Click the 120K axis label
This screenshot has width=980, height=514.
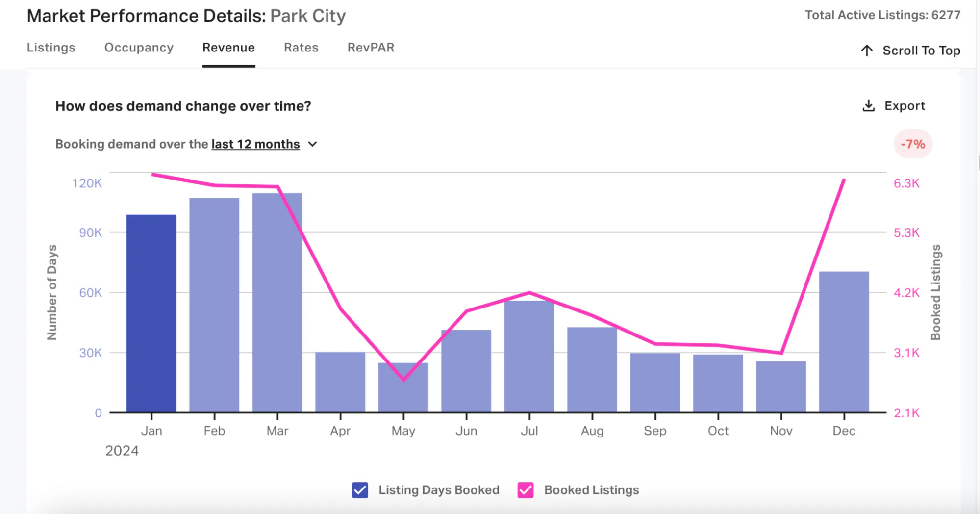(87, 183)
